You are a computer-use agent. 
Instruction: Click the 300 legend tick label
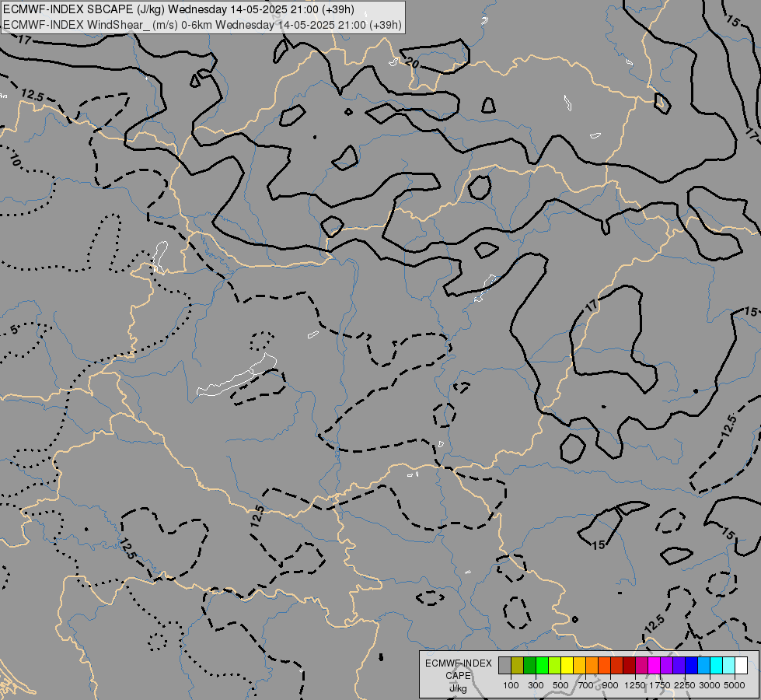(x=536, y=685)
